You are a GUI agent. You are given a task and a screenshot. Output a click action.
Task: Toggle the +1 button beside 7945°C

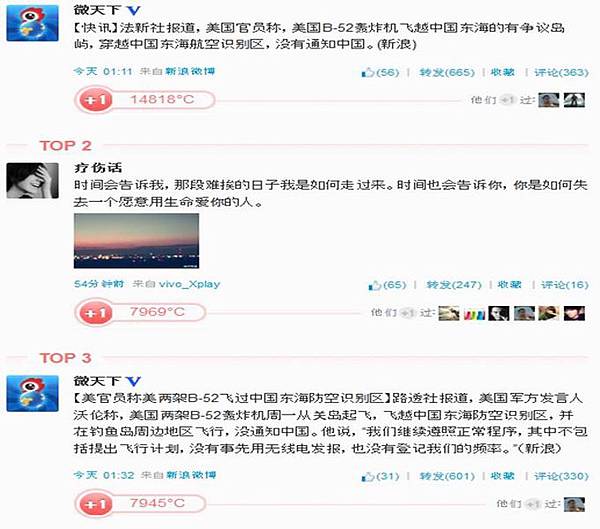tap(95, 504)
